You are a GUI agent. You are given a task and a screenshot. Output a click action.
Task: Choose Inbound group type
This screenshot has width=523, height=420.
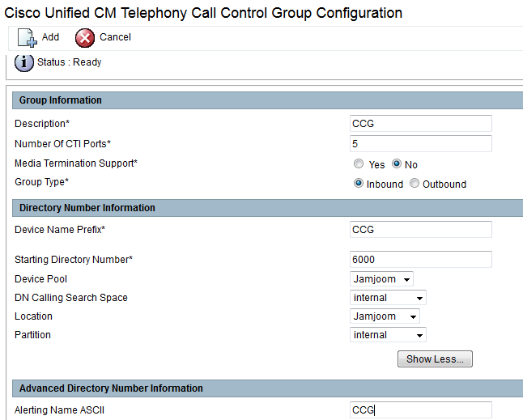pos(359,184)
